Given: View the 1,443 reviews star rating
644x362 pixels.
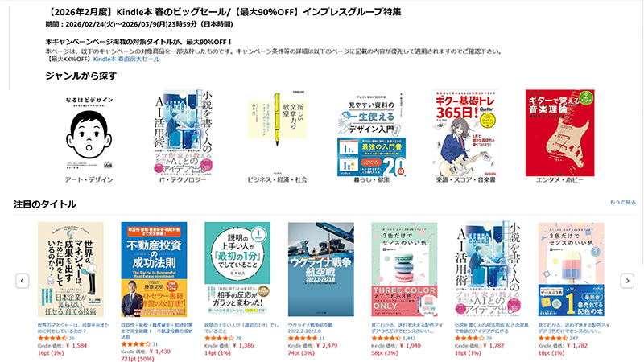Looking at the screenshot, I should [x=386, y=338].
